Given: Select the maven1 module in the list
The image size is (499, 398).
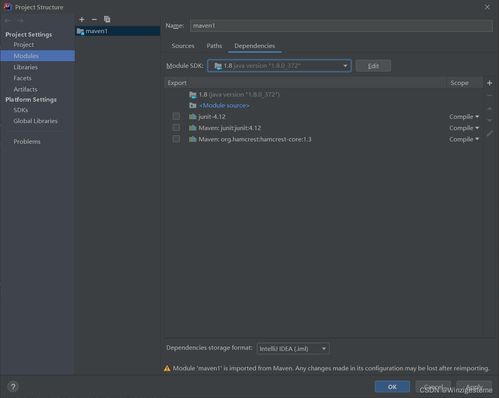Looking at the screenshot, I should click(118, 31).
